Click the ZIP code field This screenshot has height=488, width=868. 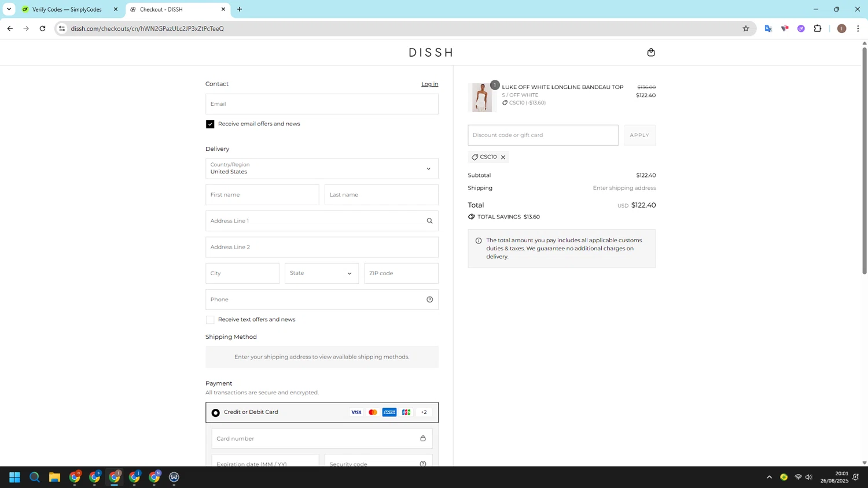tap(401, 273)
